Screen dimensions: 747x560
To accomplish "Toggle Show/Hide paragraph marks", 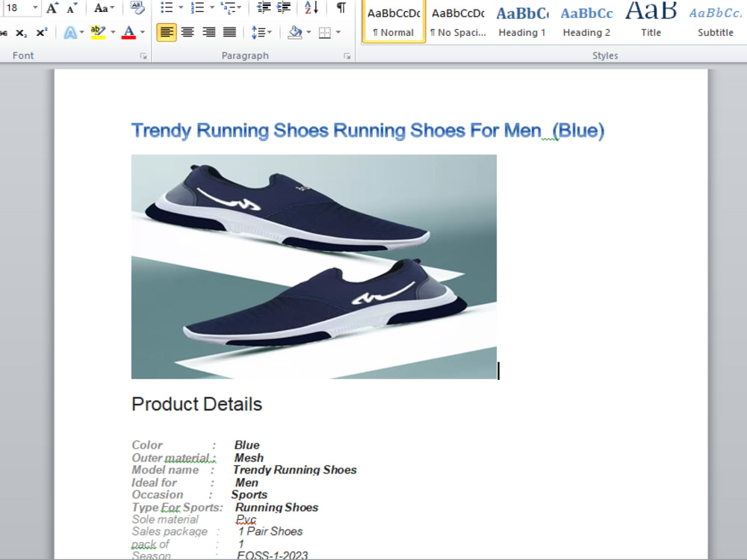I will coord(341,7).
